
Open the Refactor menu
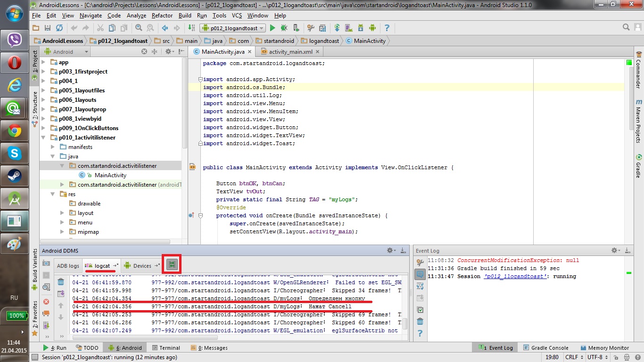[162, 16]
